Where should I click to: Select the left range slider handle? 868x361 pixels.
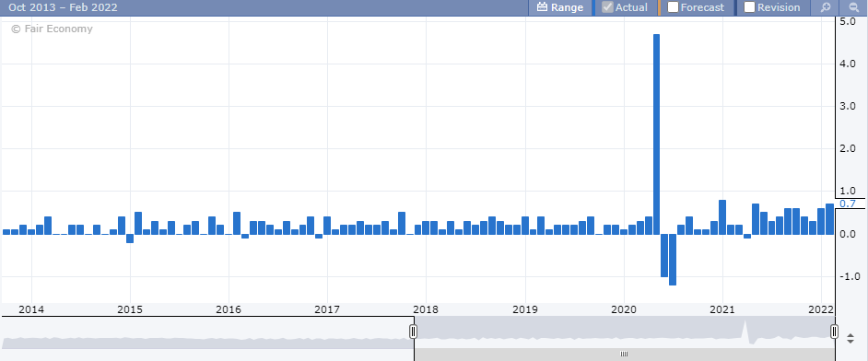(413, 332)
